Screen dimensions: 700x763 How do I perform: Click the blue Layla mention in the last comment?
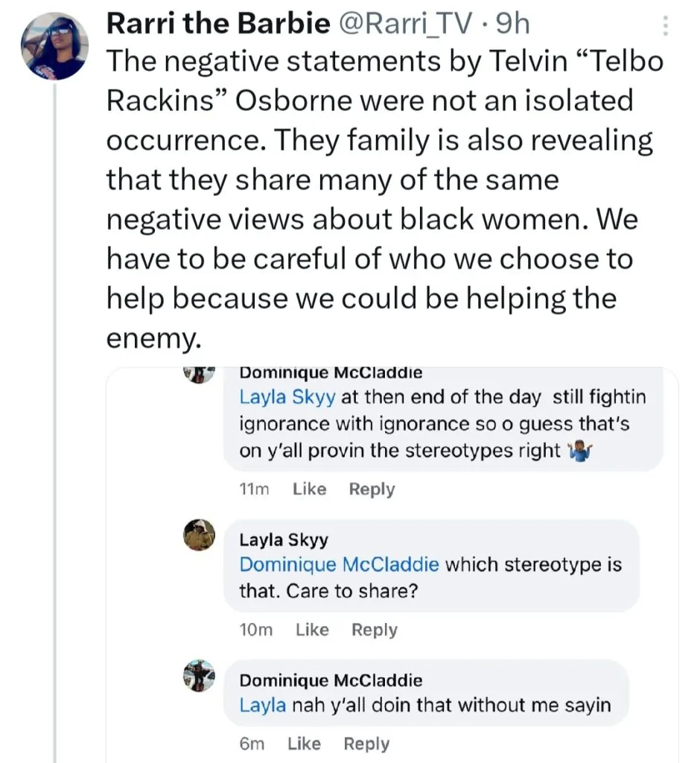pyautogui.click(x=262, y=705)
